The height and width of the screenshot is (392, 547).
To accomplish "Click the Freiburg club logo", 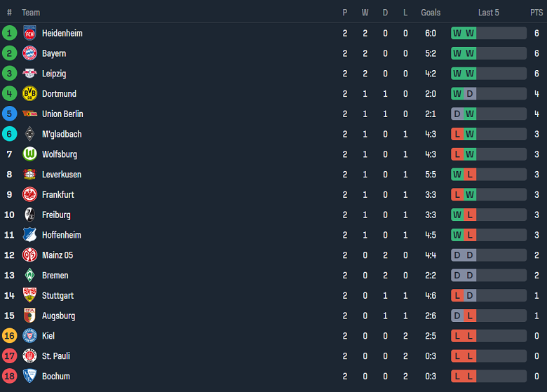I will [x=29, y=215].
